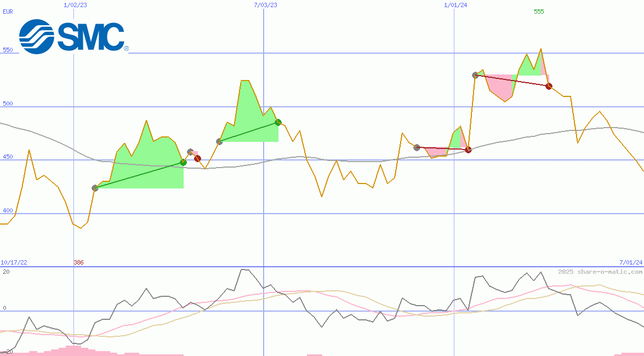644x356 pixels.
Task: Select the 1/02/23 date label
Action: click(74, 5)
